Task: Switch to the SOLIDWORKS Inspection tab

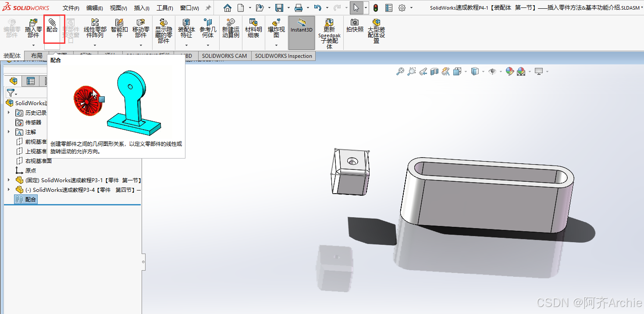Action: click(284, 56)
